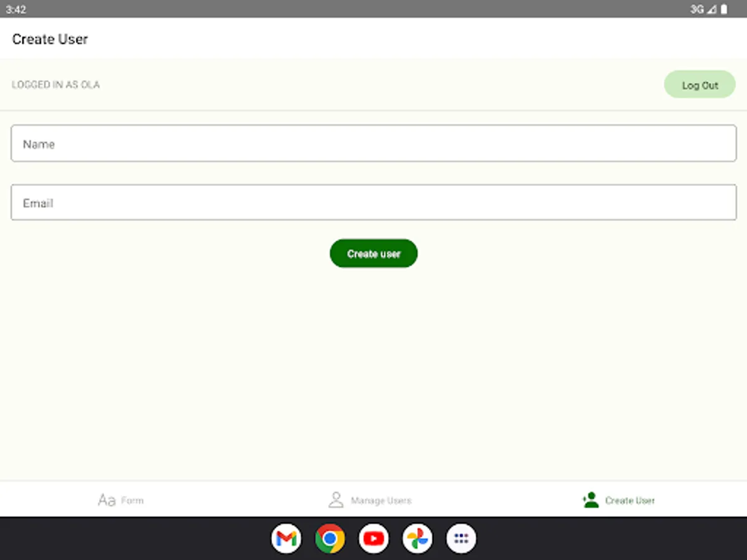This screenshot has height=560, width=747.
Task: Click the green Create user button
Action: click(374, 253)
